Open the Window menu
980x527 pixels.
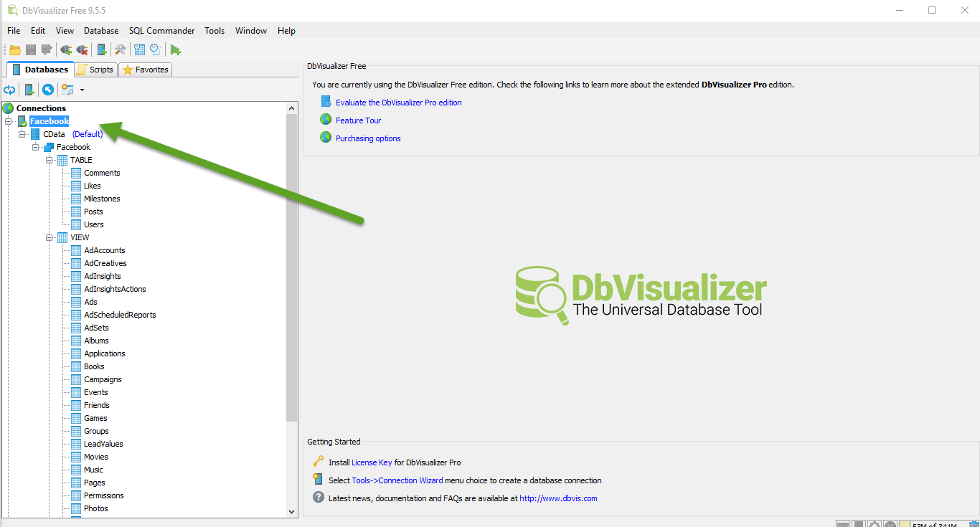coord(251,31)
